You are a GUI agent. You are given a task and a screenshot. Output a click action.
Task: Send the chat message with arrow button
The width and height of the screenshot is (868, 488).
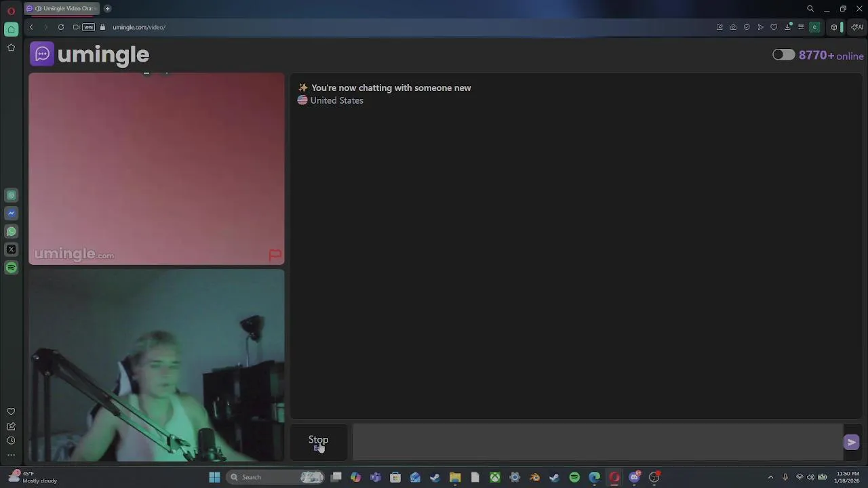tap(851, 442)
